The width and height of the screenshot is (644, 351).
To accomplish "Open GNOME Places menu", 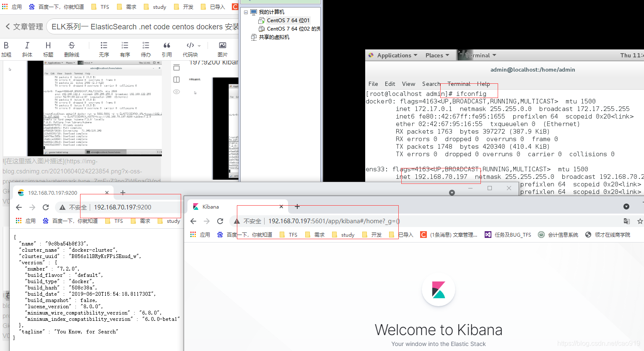I will (437, 55).
